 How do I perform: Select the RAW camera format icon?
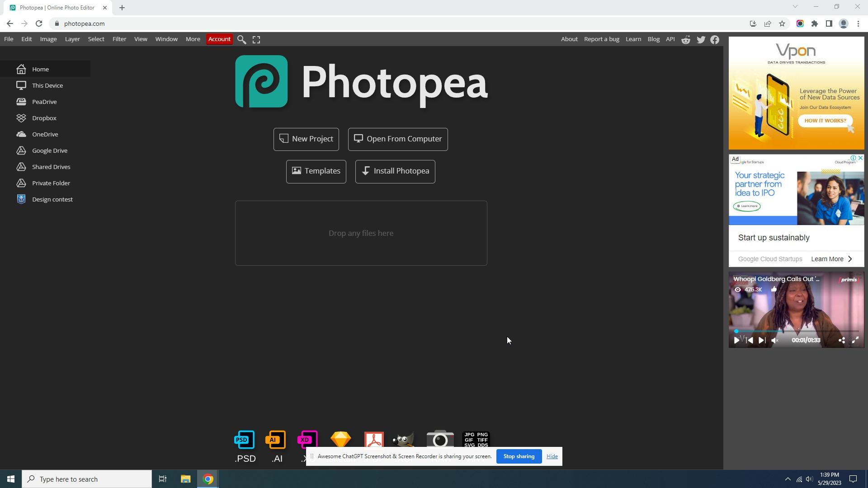439,438
